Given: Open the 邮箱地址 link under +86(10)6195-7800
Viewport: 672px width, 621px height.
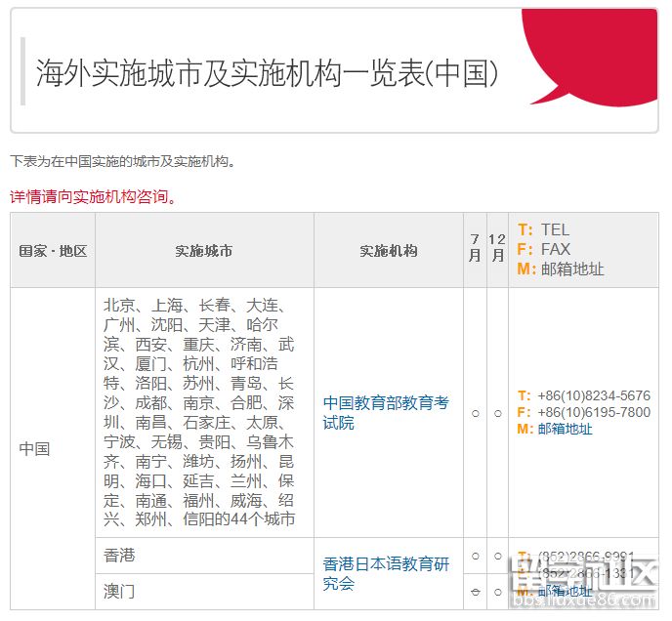Looking at the screenshot, I should click(565, 429).
